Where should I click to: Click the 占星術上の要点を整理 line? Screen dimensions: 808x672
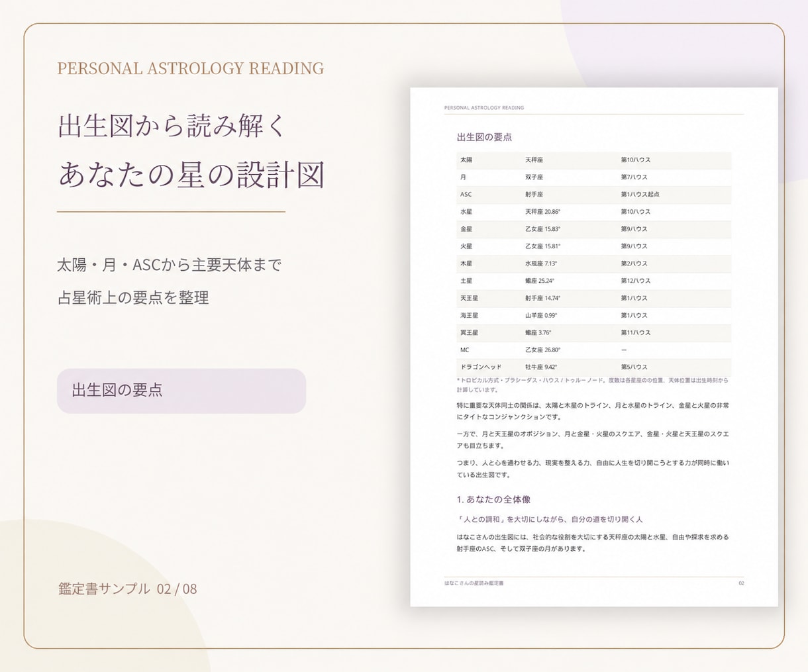(x=133, y=298)
